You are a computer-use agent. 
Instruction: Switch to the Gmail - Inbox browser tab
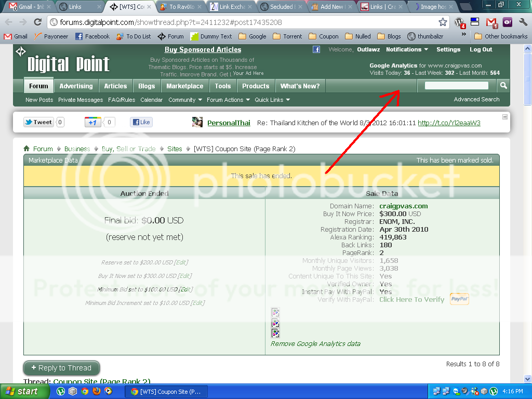tap(30, 7)
